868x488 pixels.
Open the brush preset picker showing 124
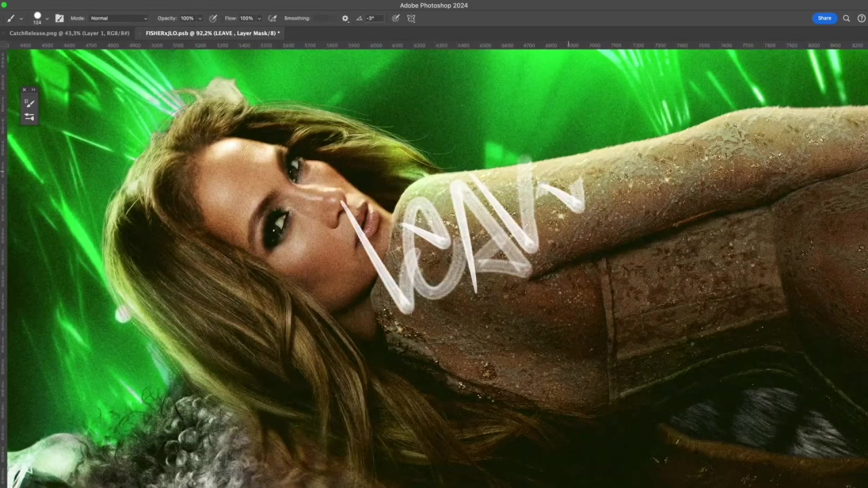point(38,18)
